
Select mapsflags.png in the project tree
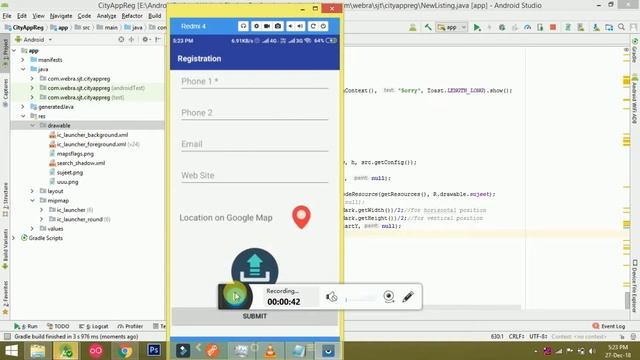pos(75,154)
